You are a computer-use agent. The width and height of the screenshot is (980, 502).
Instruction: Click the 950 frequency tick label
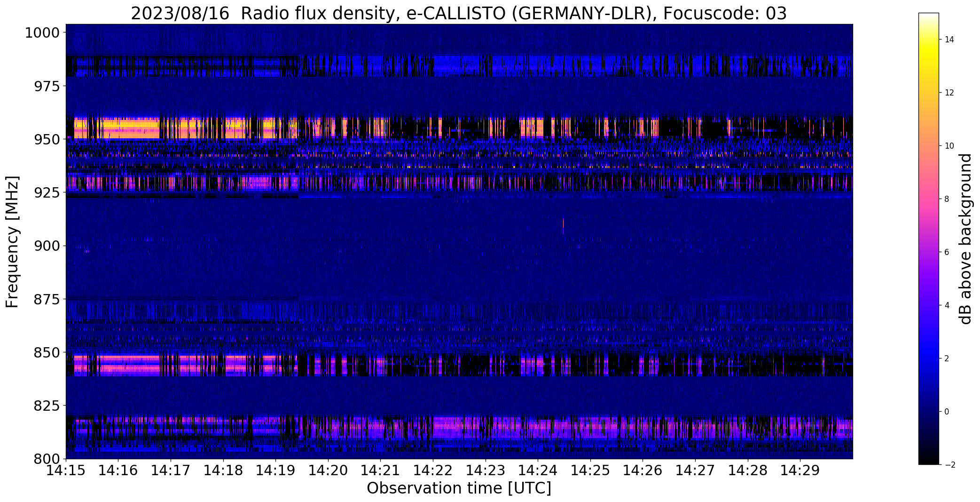click(47, 139)
